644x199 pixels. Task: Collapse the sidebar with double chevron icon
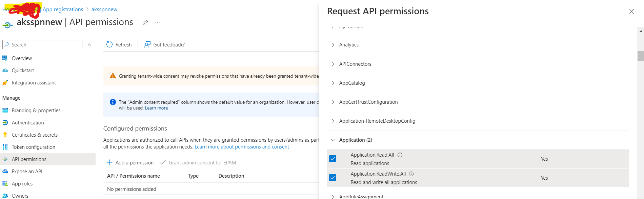(x=90, y=45)
